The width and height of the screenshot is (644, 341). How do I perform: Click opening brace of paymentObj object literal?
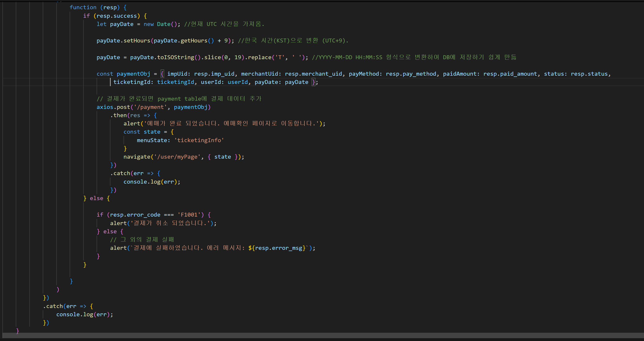point(162,74)
